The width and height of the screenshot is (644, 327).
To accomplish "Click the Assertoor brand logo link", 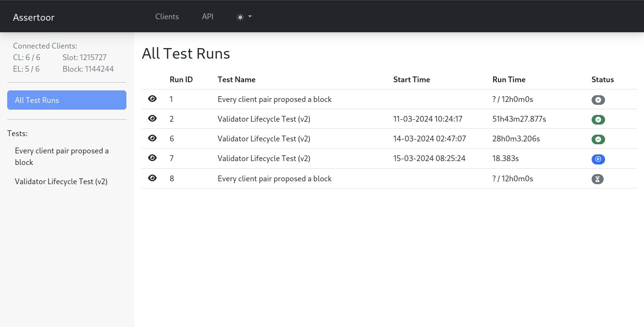I will pos(34,17).
